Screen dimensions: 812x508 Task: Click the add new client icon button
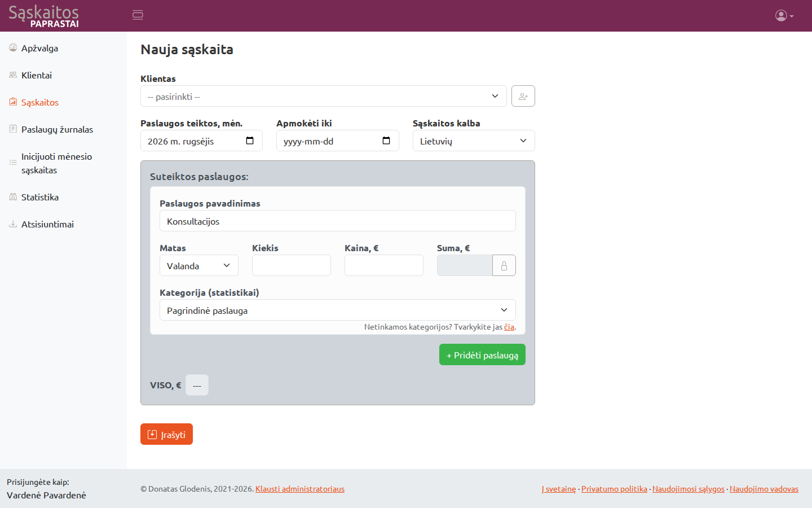tap(523, 96)
